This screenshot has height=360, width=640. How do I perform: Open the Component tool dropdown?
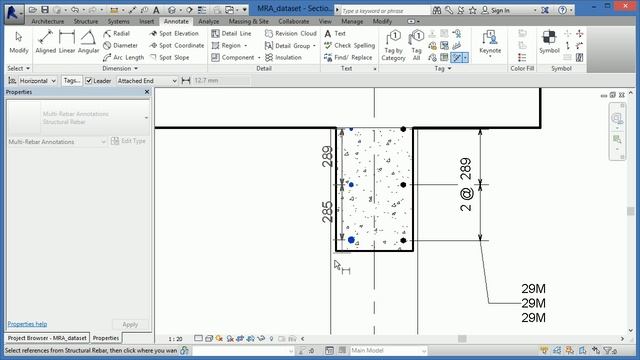click(259, 58)
